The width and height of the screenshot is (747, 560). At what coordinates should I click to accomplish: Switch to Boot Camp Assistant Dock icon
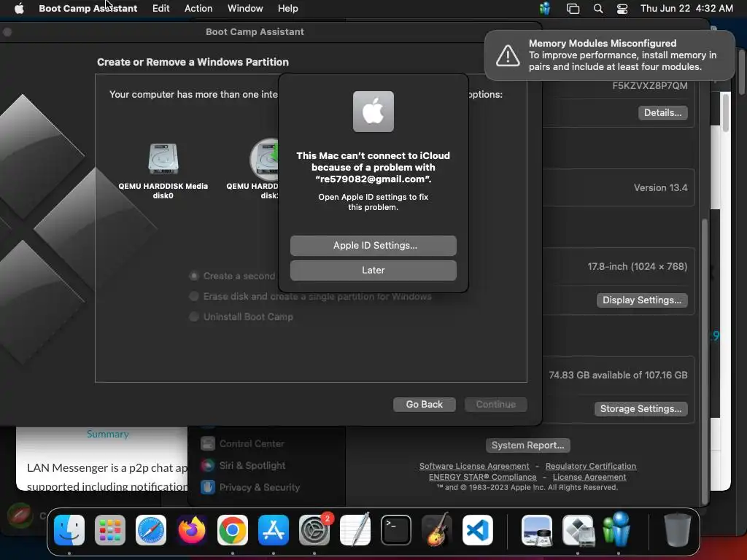click(578, 530)
